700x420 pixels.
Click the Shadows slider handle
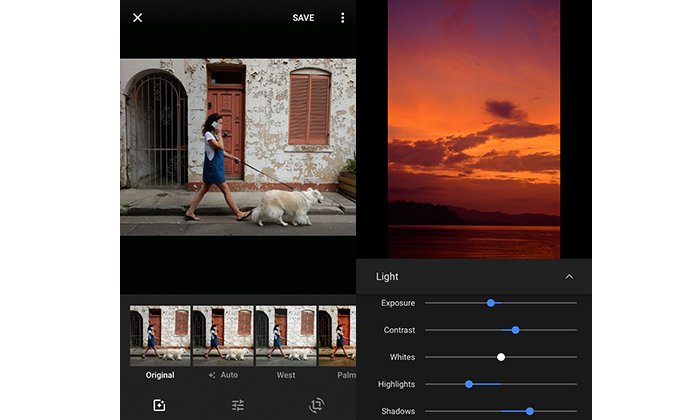[x=529, y=411]
